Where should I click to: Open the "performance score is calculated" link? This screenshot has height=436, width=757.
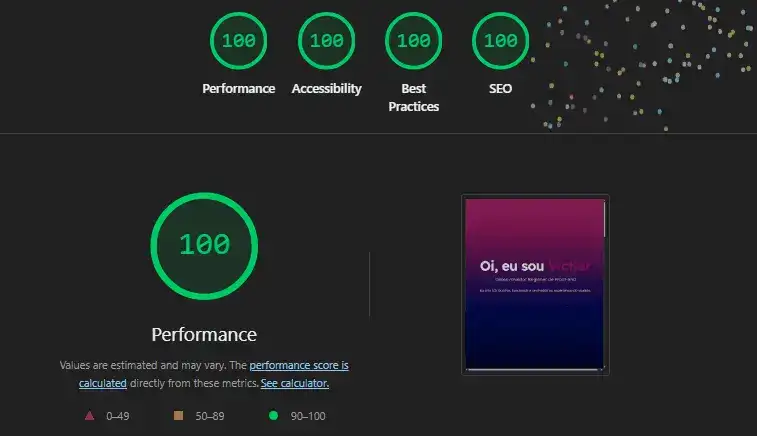click(x=299, y=366)
